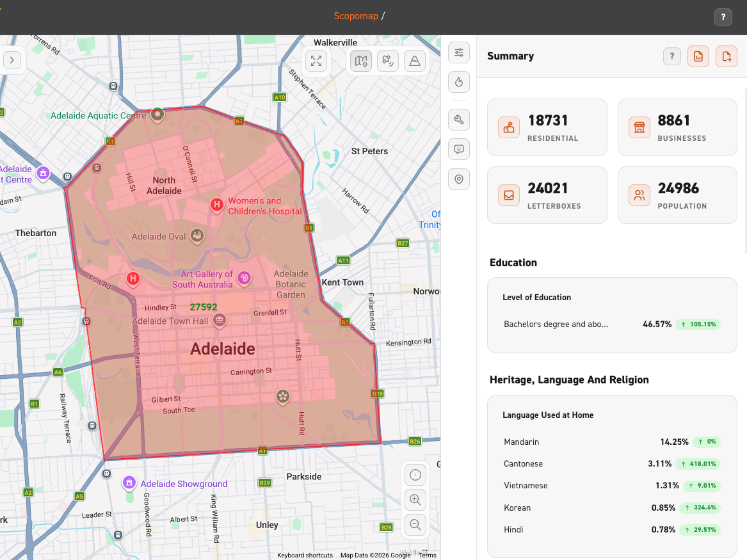
Task: Click the Summary help question icon
Action: coord(671,56)
